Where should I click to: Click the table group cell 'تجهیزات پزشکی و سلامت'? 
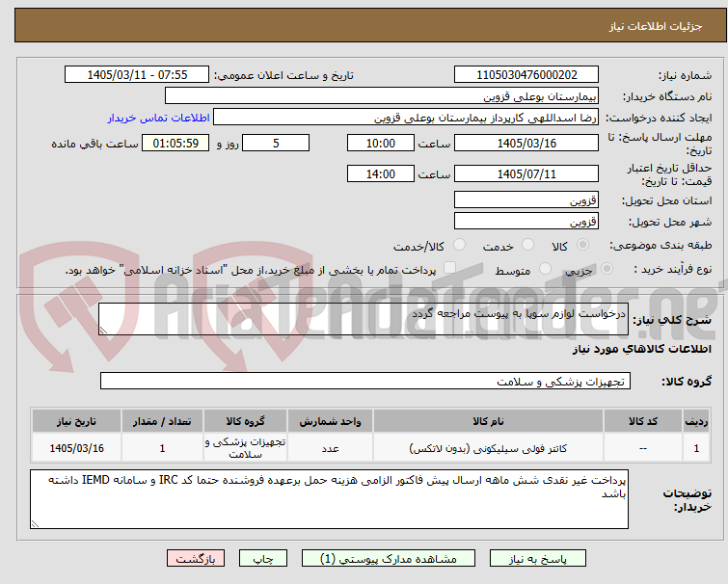click(245, 448)
